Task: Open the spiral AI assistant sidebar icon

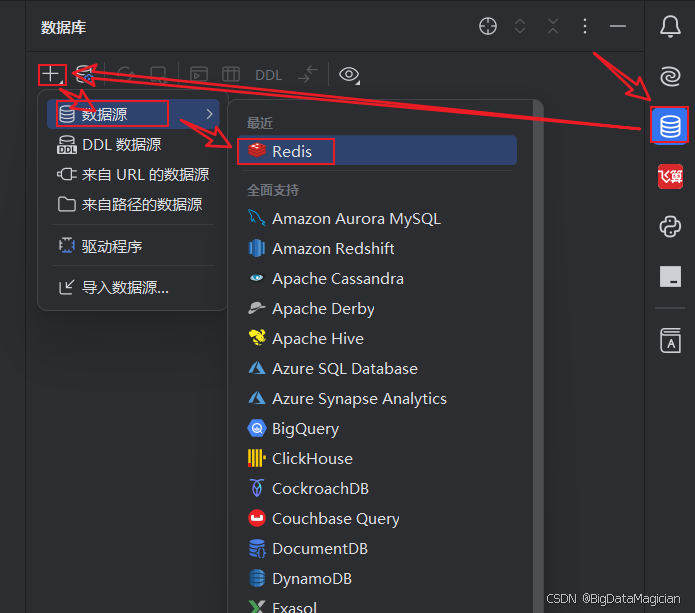Action: [x=670, y=76]
